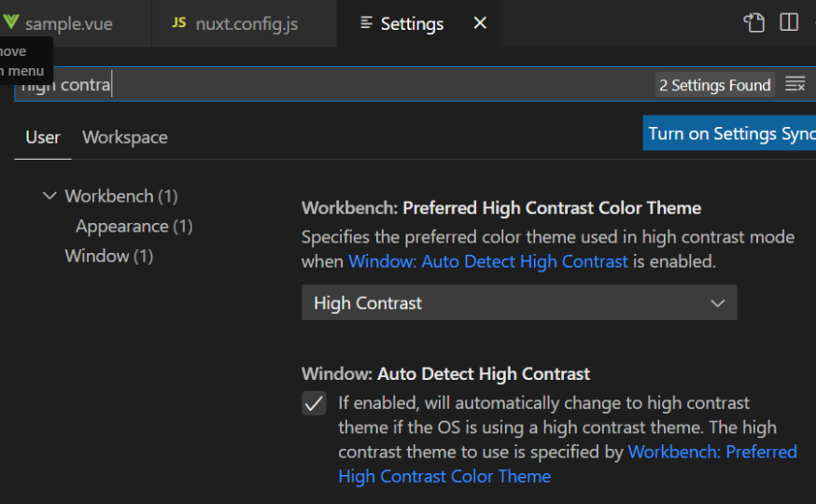
Task: Click the 2 Settings Found badge
Action: tap(715, 85)
